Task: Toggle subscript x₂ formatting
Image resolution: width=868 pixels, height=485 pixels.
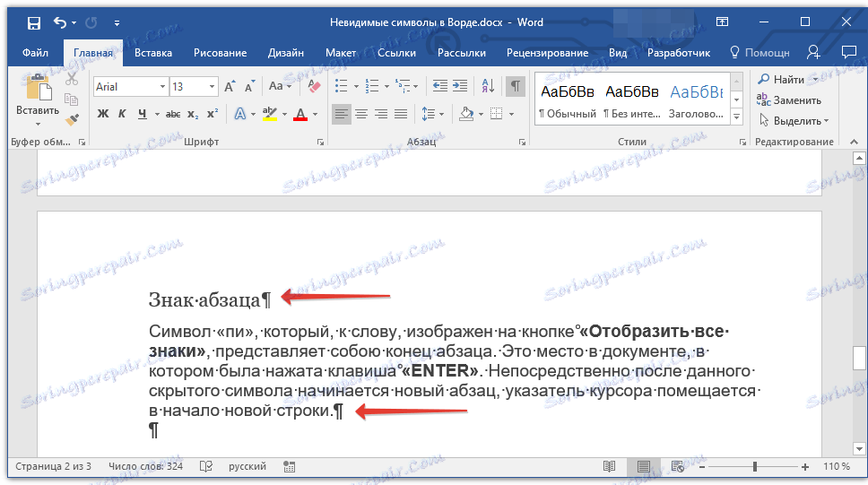Action: 192,114
